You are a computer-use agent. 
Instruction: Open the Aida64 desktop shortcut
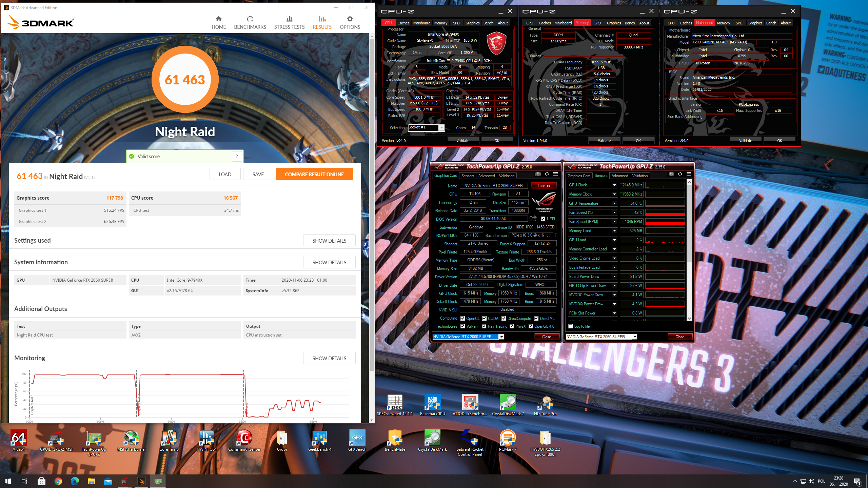click(19, 441)
